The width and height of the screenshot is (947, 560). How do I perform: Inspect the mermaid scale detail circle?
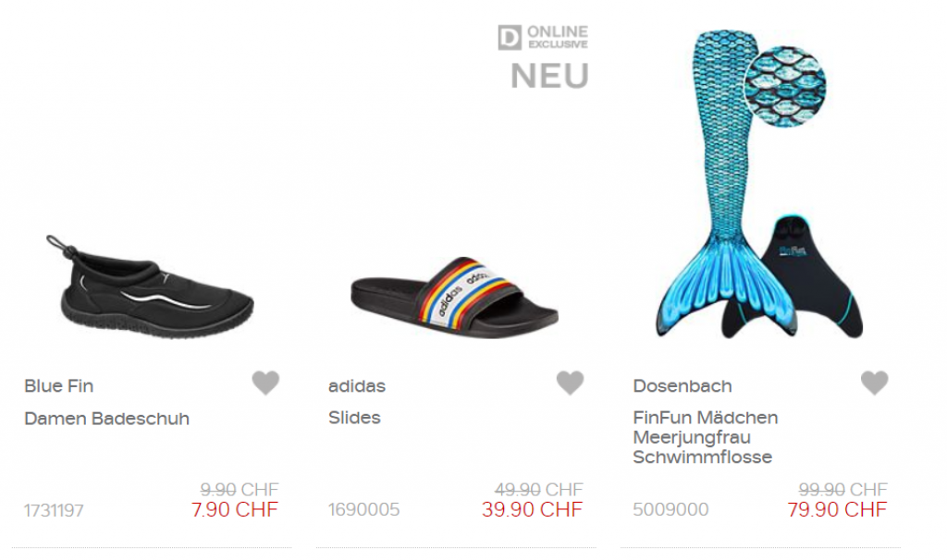point(784,86)
